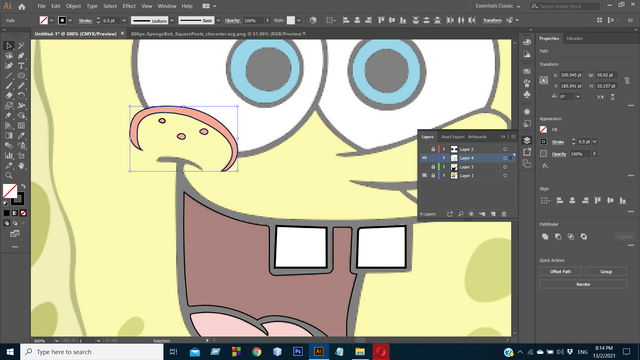This screenshot has width=640, height=360.
Task: Unlock Layer 1 via its lock icon
Action: 433,176
